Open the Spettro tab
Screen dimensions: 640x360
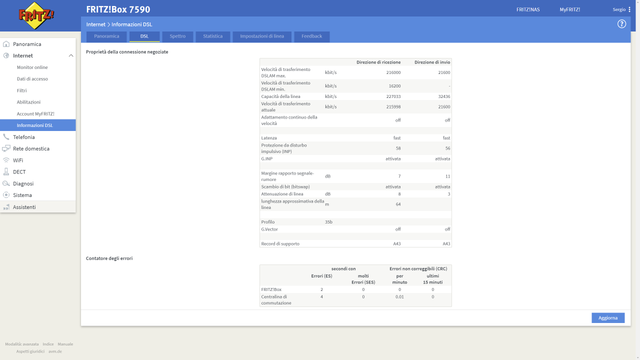click(178, 36)
